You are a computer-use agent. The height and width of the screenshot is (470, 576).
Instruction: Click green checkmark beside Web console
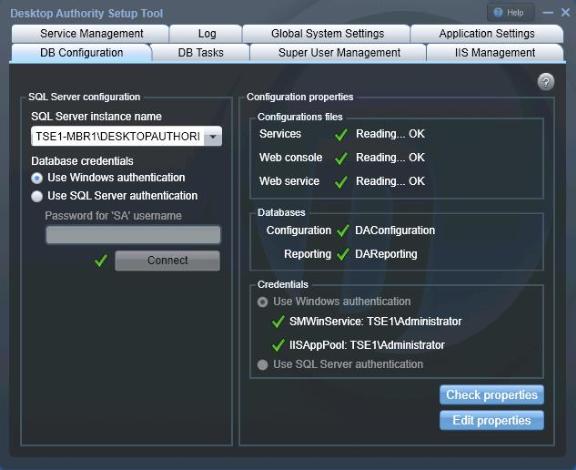pos(341,158)
